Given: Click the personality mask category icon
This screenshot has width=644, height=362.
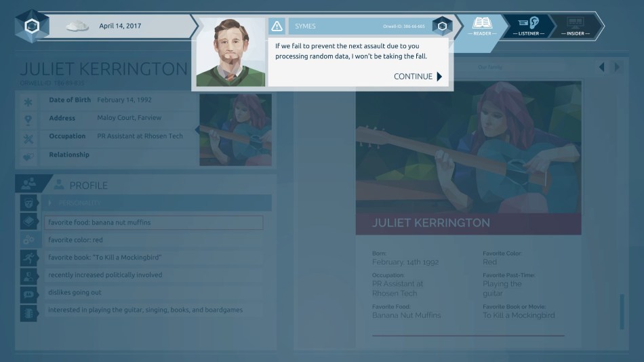Looking at the screenshot, I should tap(28, 203).
